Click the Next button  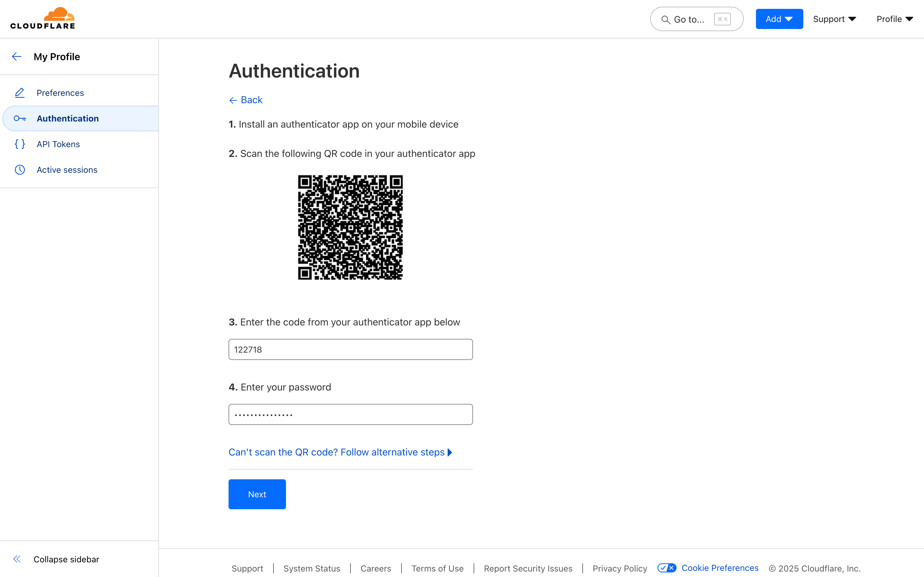point(257,494)
